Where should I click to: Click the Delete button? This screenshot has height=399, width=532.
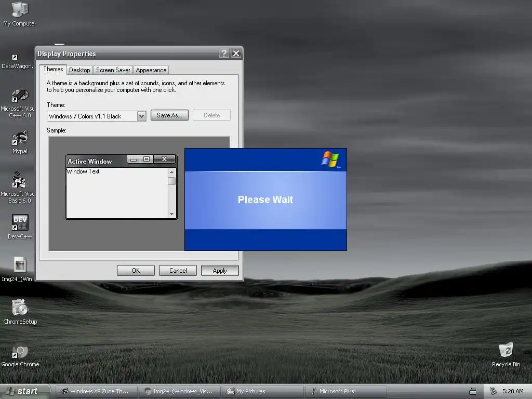click(212, 115)
